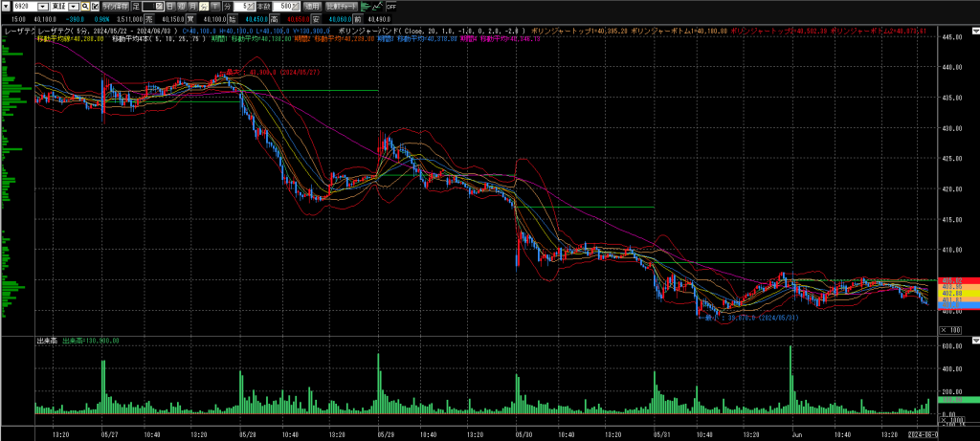Click the line chart indicator icon
The image size is (980, 441).
pyautogui.click(x=379, y=6)
